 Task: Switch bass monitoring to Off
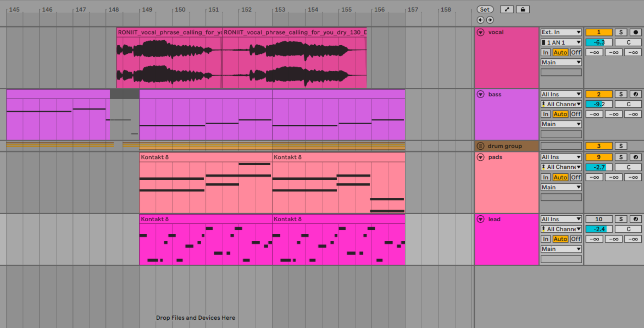pyautogui.click(x=576, y=114)
